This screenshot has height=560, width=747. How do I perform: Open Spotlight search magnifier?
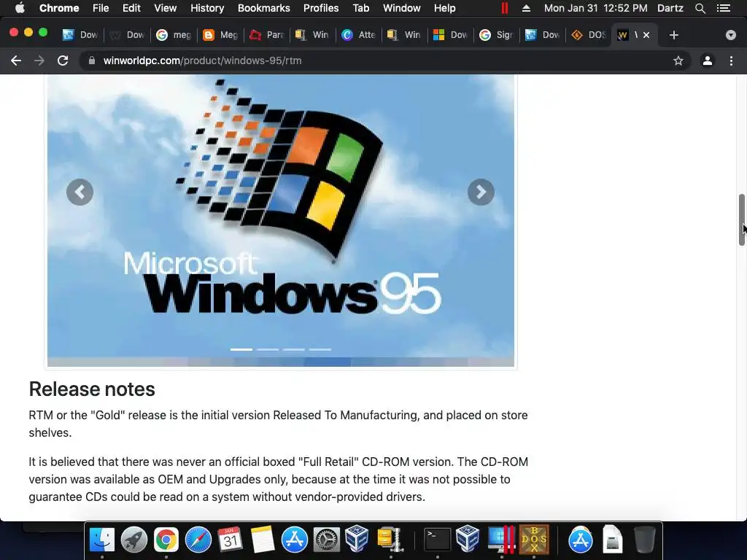700,8
